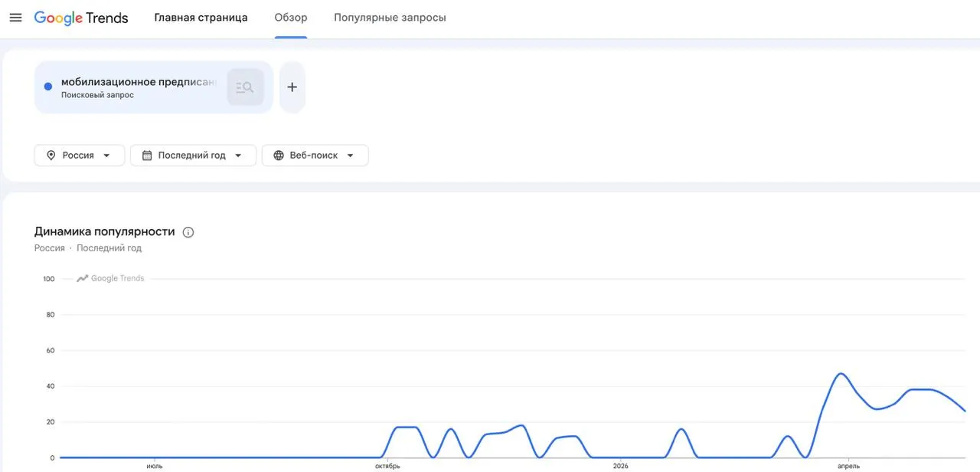Expand the Последний год period dropdown arrow
Image resolution: width=980 pixels, height=472 pixels.
click(x=238, y=156)
